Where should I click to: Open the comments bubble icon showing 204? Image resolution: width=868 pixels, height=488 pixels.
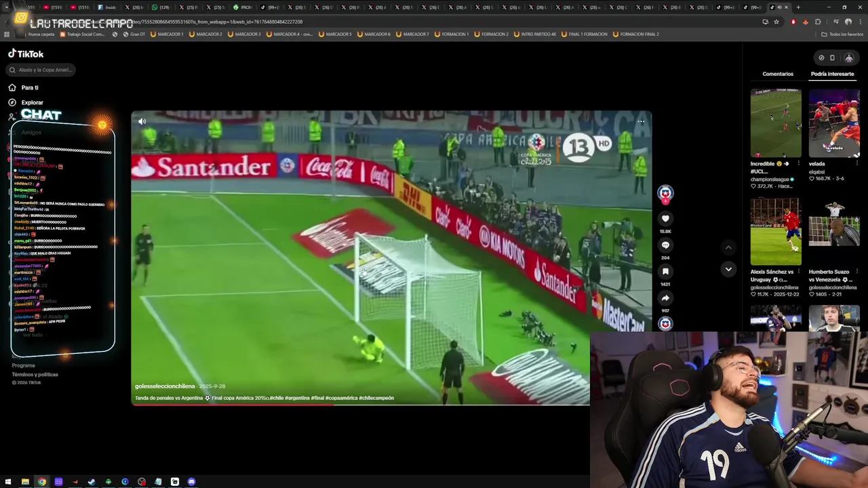tap(665, 245)
